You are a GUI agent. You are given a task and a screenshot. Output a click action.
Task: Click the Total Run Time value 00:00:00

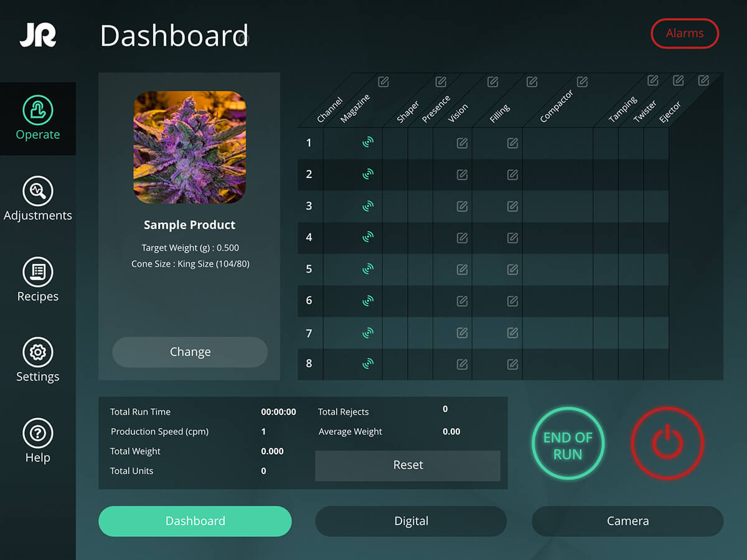[278, 412]
